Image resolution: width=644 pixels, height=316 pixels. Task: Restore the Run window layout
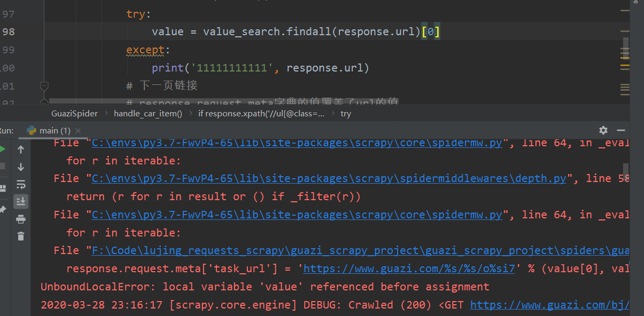coord(2,187)
